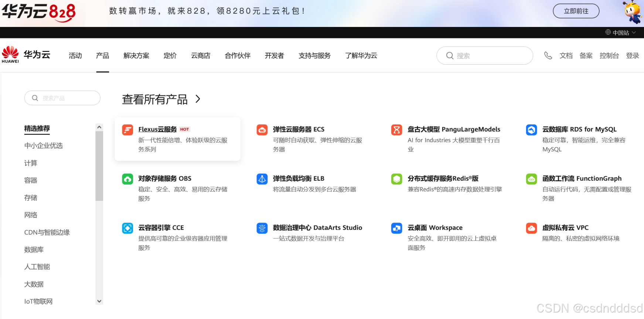Open the Flexus云服务 title link
This screenshot has height=319, width=644.
click(x=157, y=129)
